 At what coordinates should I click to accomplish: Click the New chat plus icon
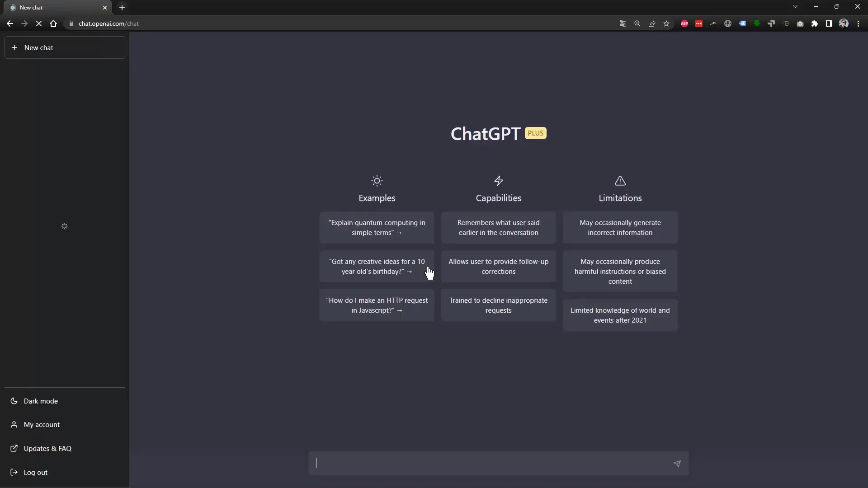14,47
